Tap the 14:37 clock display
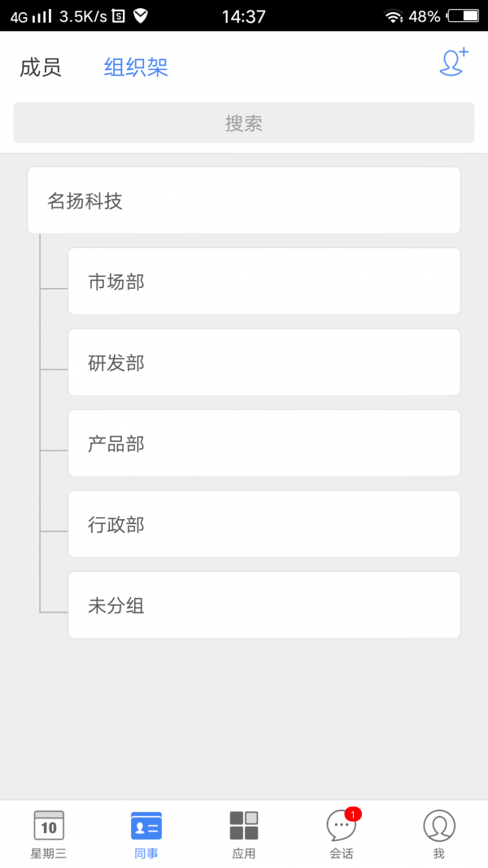 [x=243, y=16]
